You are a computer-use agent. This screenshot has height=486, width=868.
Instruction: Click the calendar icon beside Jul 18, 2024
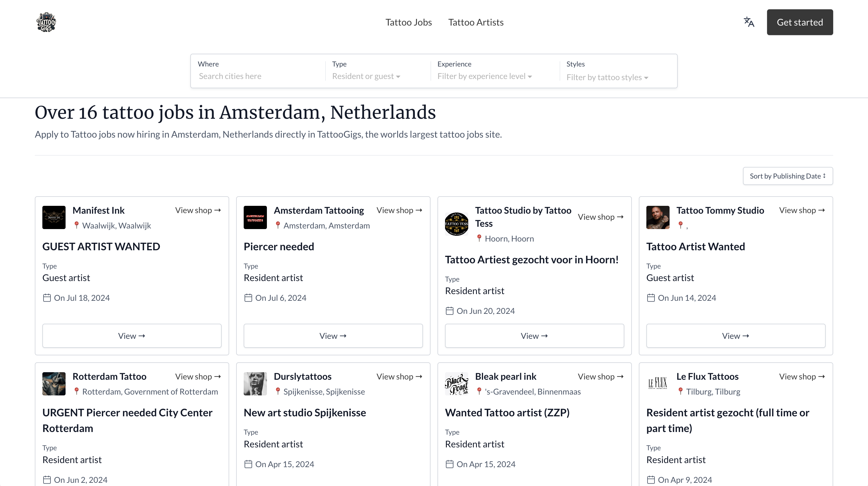[x=47, y=298]
